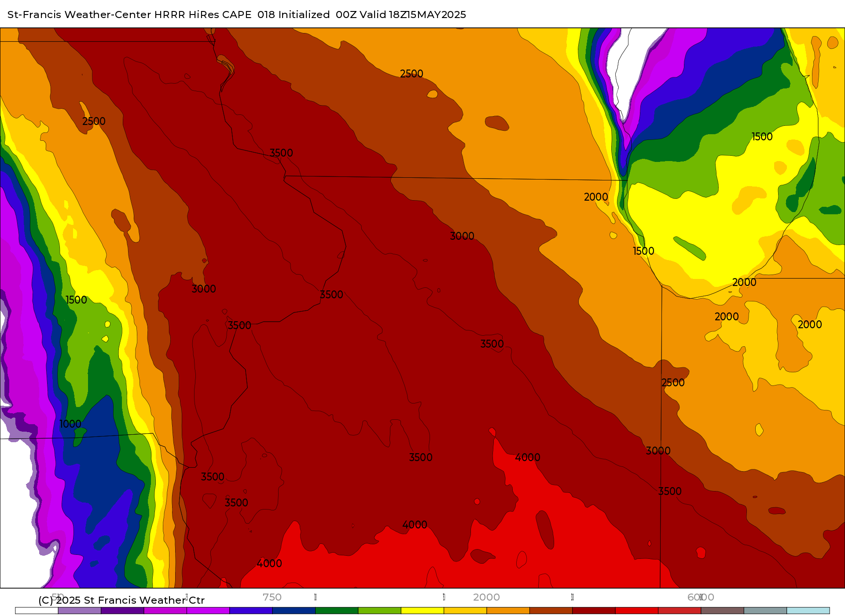Click the '750' label above the legend
The width and height of the screenshot is (845, 616).
click(x=272, y=597)
